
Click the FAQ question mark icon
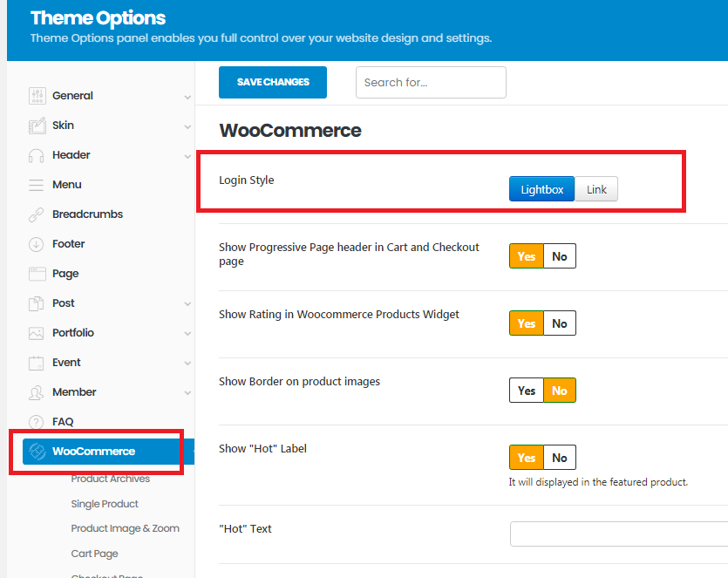[x=37, y=422]
